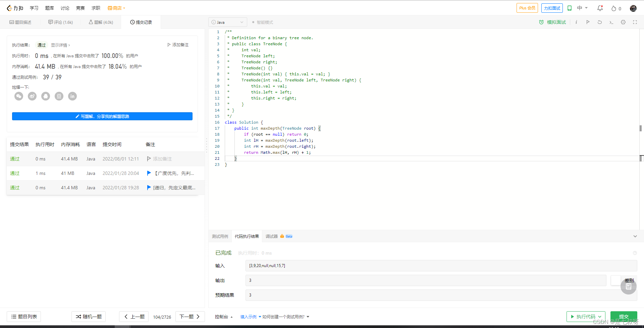
Task: Click the Plus 会员 button
Action: point(527,8)
